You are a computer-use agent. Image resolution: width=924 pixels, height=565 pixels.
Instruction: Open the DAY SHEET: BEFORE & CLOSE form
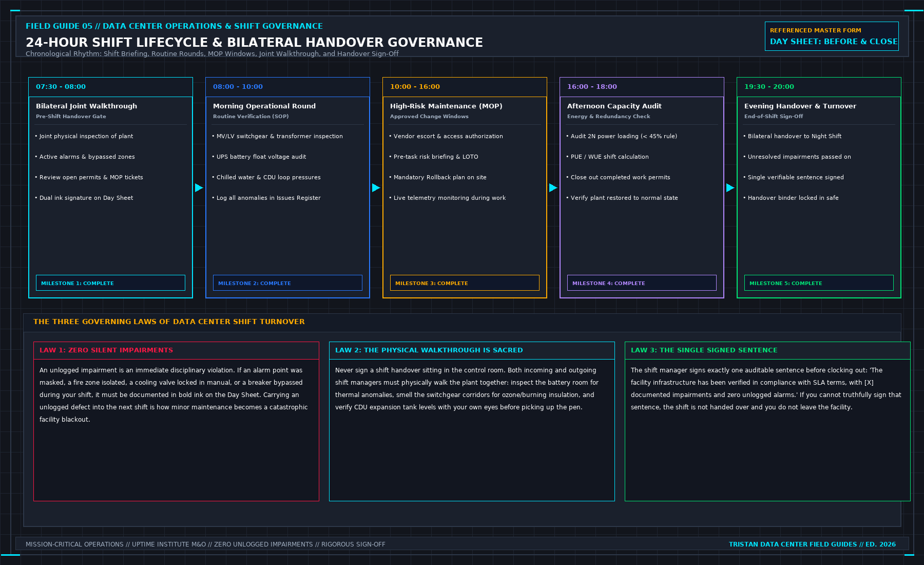coord(832,36)
